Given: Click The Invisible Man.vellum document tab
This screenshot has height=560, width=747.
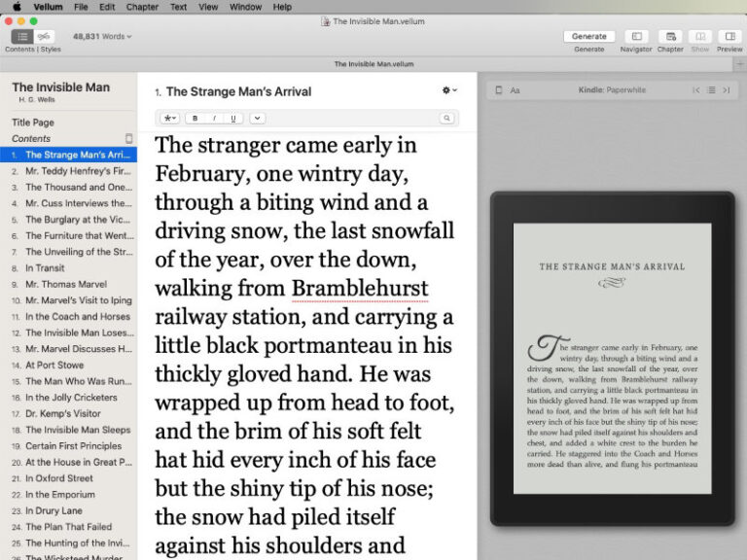Looking at the screenshot, I should coord(373,64).
